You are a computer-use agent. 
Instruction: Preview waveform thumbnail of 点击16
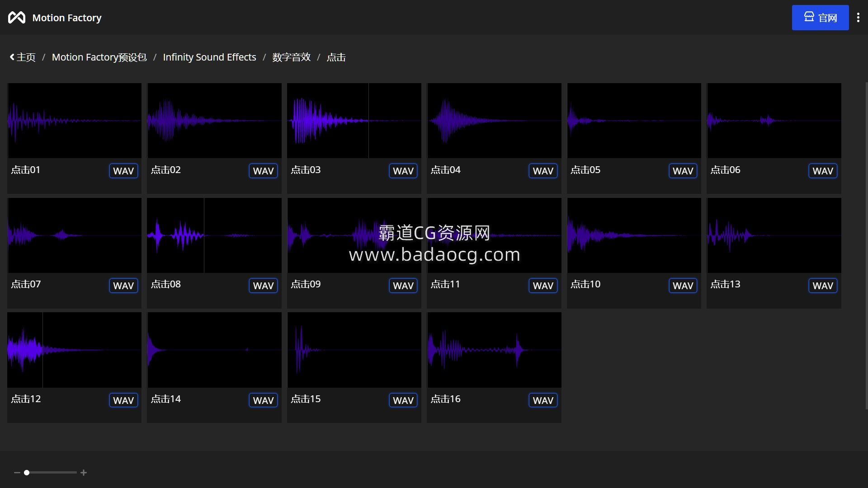coord(494,350)
